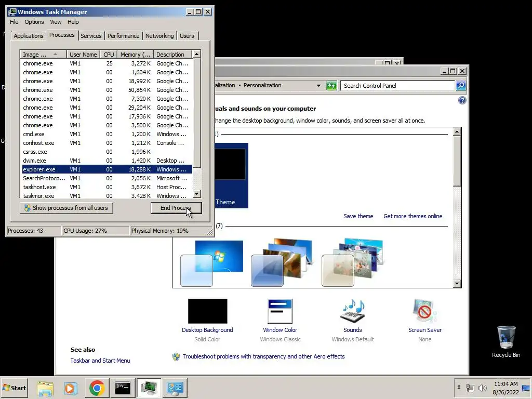Open Desktop Background solid color icon
Viewport: 532px width, 399px height.
point(207,311)
